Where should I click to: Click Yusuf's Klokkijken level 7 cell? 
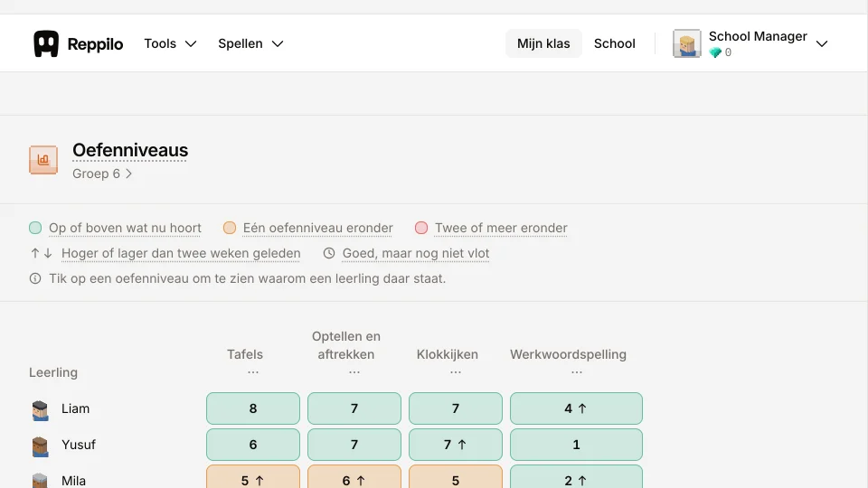click(x=456, y=445)
